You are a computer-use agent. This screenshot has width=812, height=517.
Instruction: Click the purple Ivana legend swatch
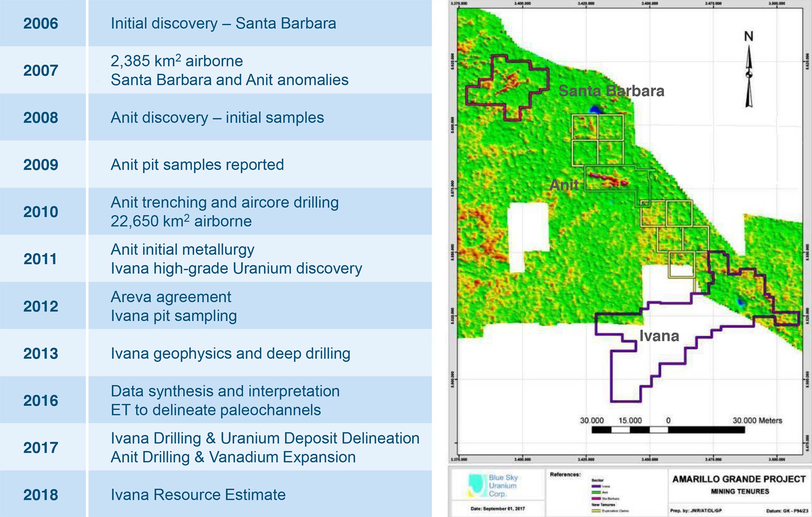coord(596,486)
